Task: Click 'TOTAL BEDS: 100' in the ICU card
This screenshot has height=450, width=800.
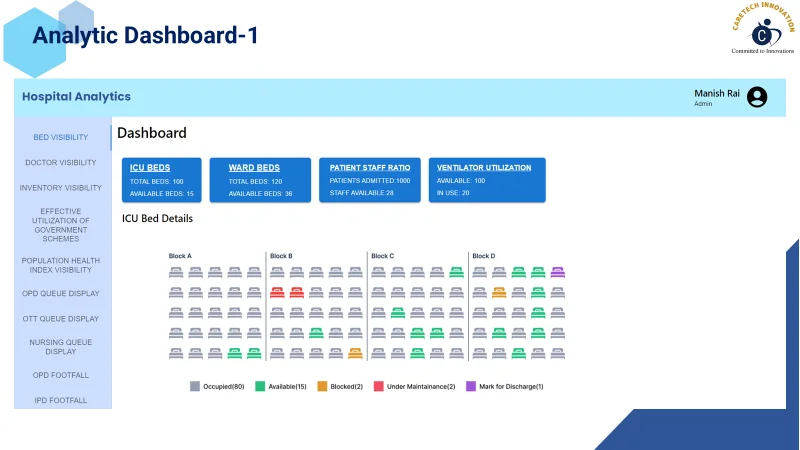Action: pyautogui.click(x=157, y=182)
